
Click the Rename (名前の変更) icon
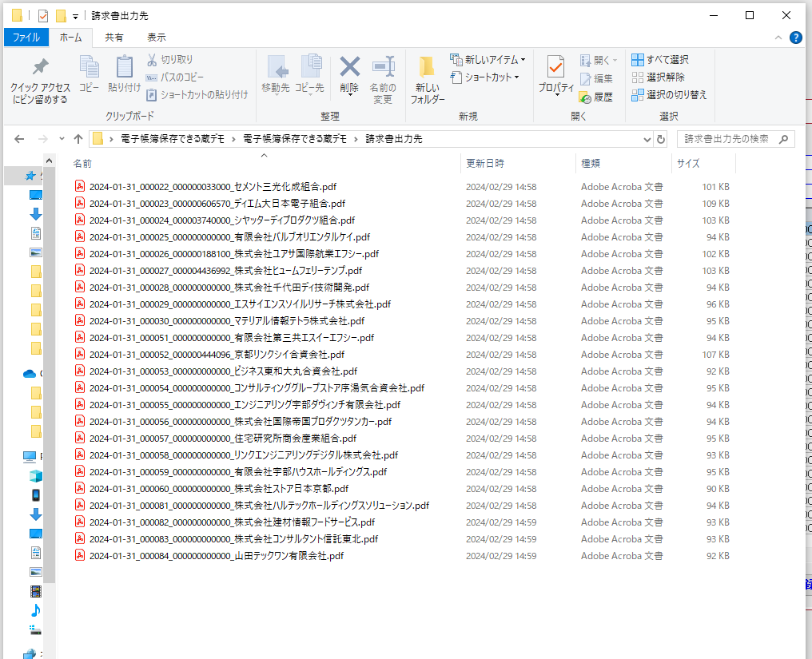tap(383, 80)
